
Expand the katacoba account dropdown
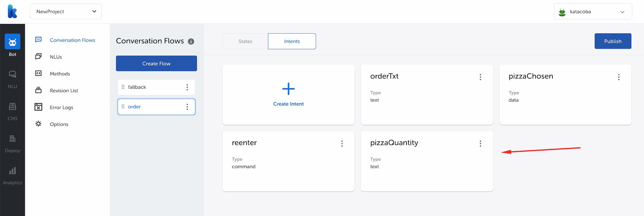point(593,12)
